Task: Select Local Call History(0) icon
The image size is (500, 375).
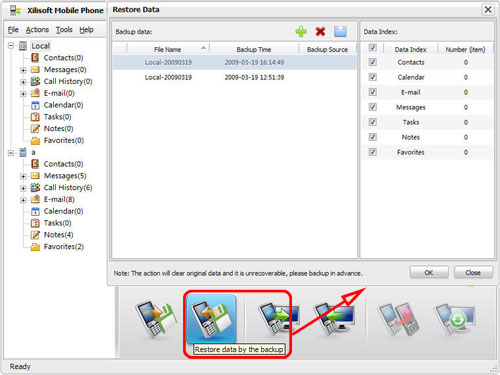Action: point(35,81)
